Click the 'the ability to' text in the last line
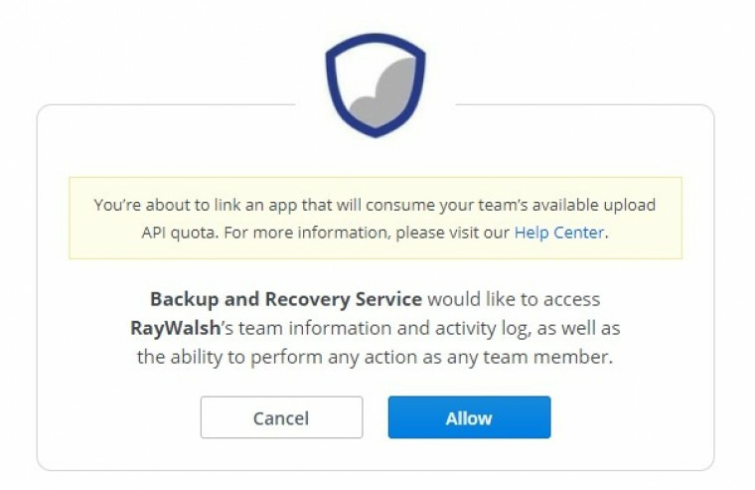The height and width of the screenshot is (490, 755). pyautogui.click(x=191, y=358)
